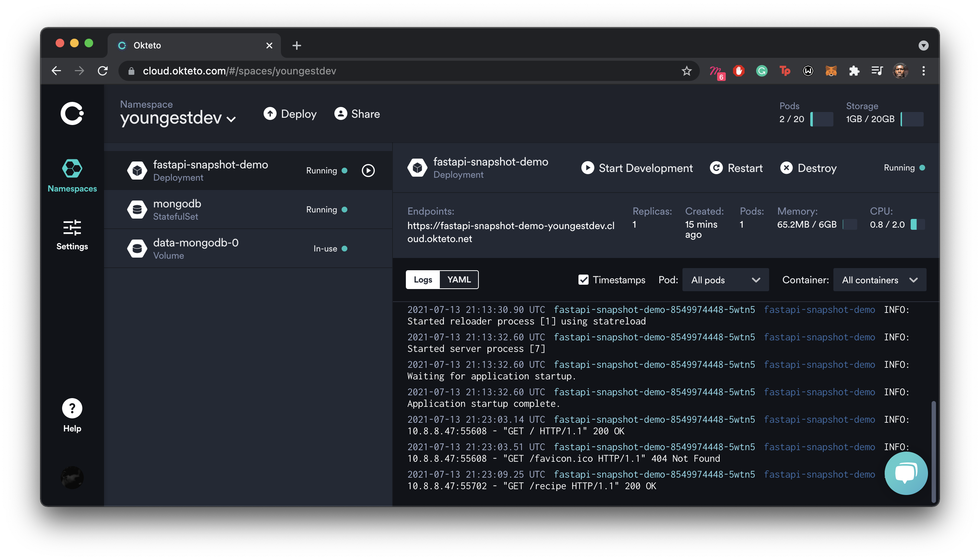Open the chat support bubble
This screenshot has height=560, width=980.
point(906,473)
